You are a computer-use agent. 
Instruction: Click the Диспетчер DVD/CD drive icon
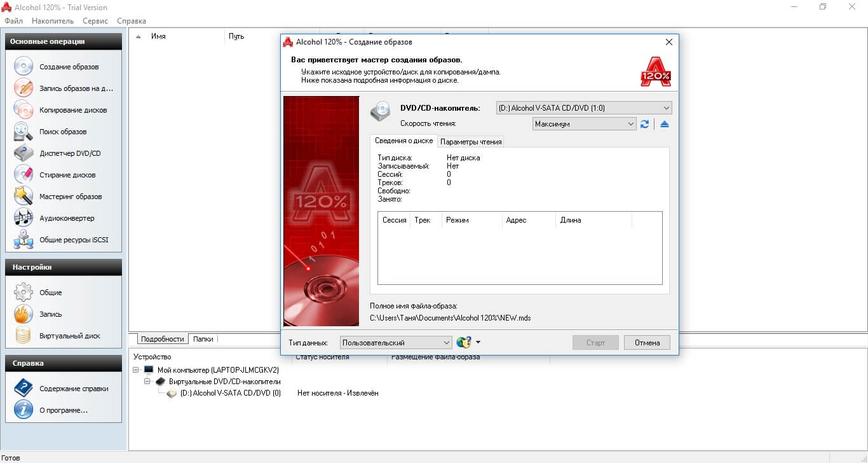click(x=24, y=153)
